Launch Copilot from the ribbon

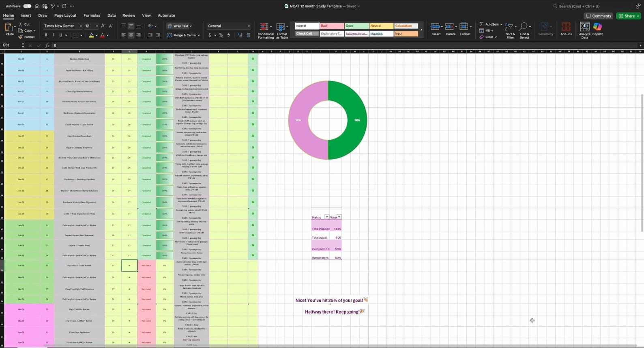point(597,29)
